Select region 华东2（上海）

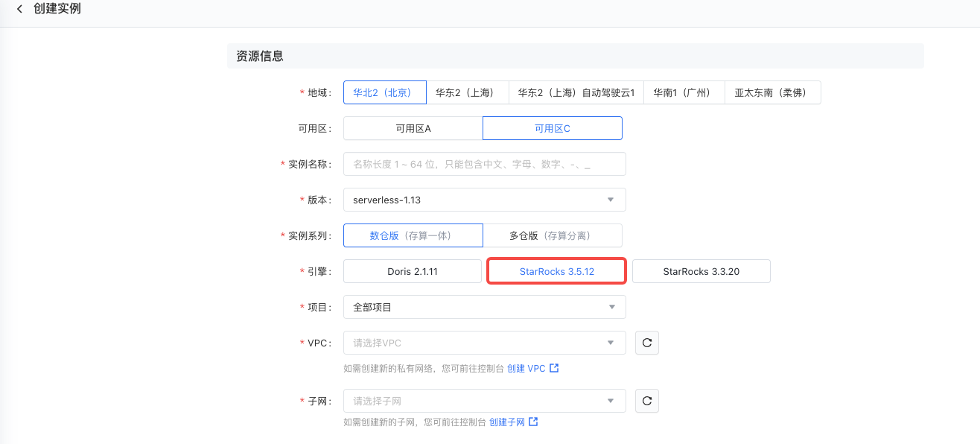point(468,92)
